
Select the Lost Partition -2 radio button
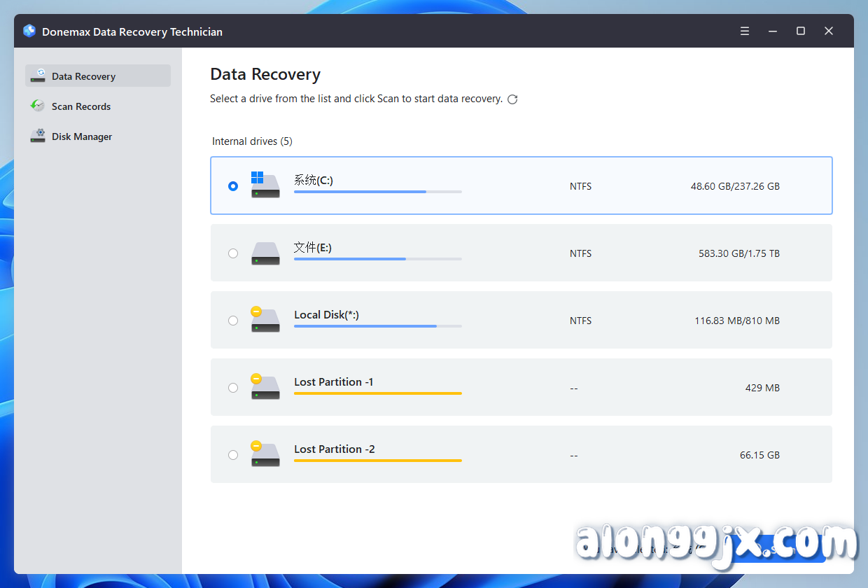tap(233, 454)
